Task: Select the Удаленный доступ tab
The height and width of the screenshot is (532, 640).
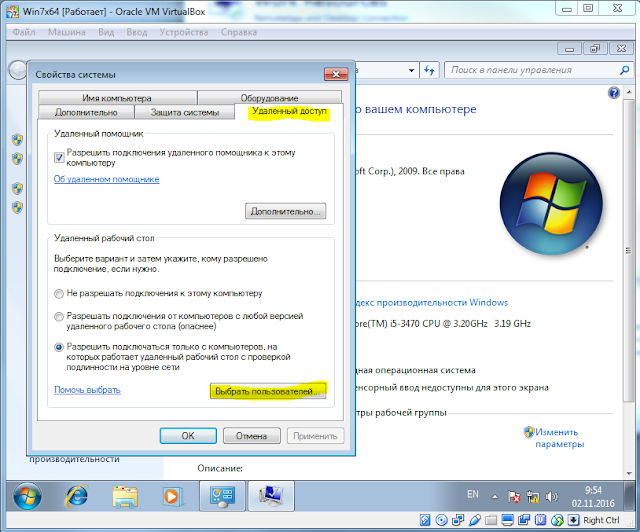Action: pos(289,111)
